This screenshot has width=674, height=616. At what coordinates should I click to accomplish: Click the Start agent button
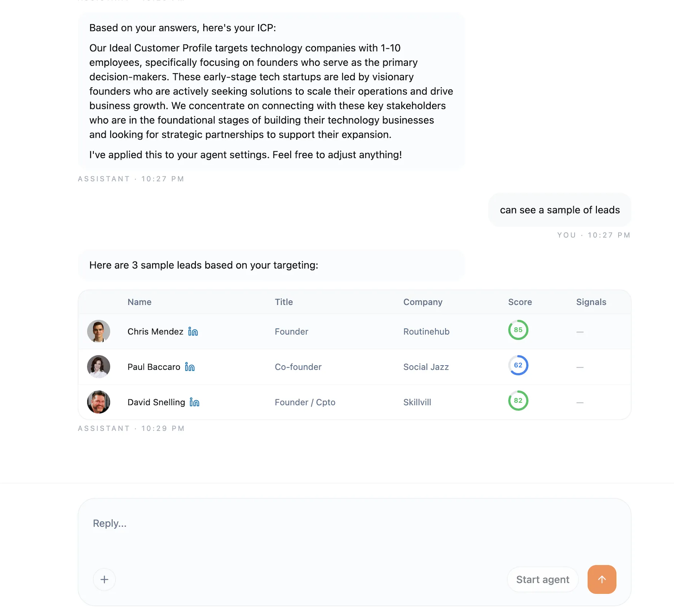tap(542, 579)
